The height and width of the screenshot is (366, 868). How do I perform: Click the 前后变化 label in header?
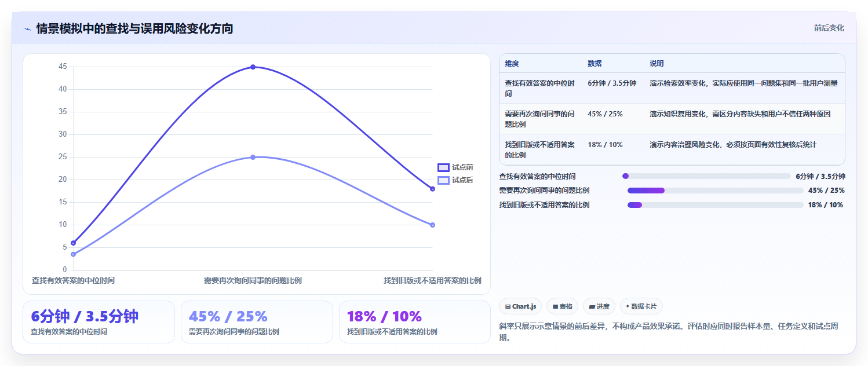pos(829,28)
